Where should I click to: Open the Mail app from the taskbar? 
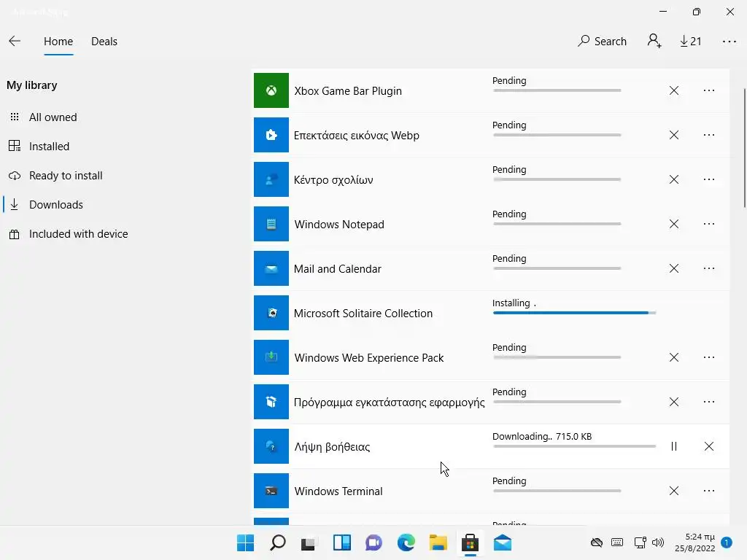click(x=502, y=542)
